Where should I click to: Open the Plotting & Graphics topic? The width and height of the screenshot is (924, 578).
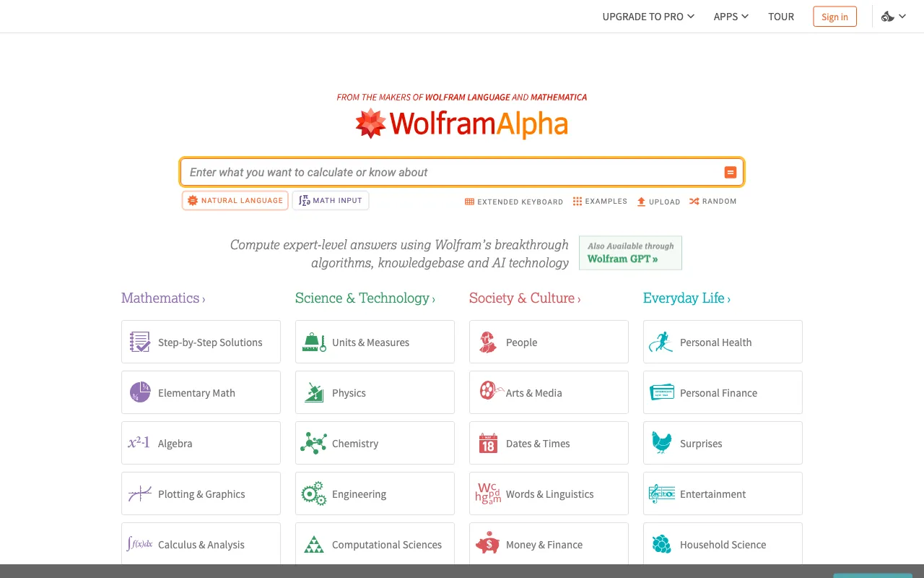201,493
